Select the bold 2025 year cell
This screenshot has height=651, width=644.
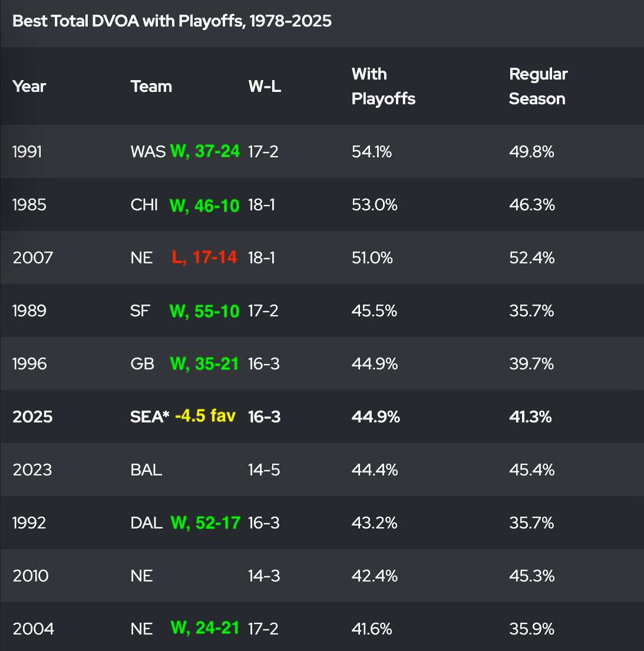click(32, 417)
